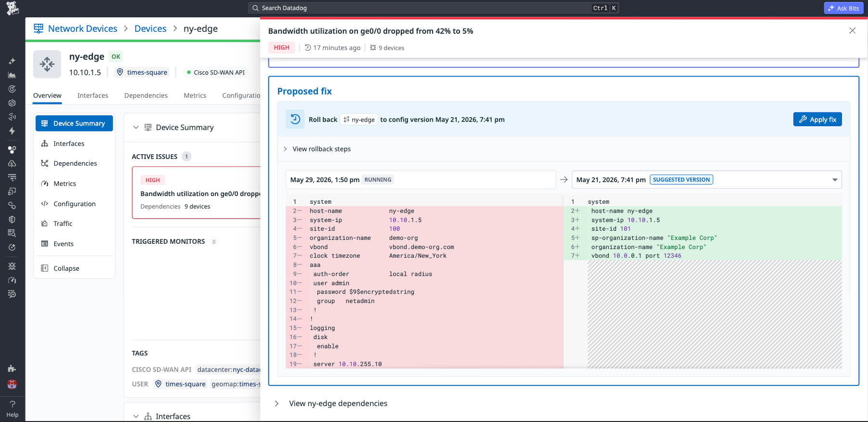Screen dimensions: 868x422
Task: Click the May 29, 2026, 1:50 pm version box
Action: (x=420, y=180)
